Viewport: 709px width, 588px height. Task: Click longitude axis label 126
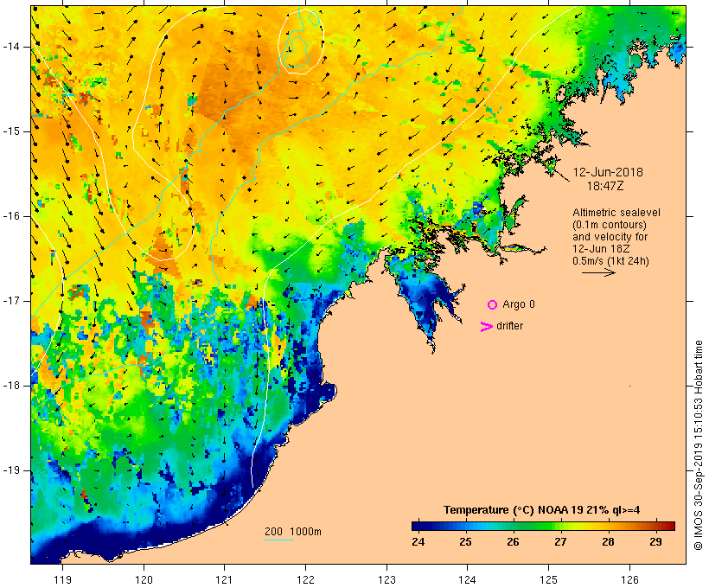[629, 579]
